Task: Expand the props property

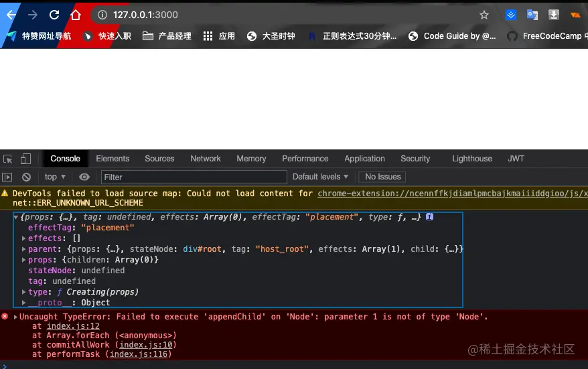Action: tap(23, 260)
